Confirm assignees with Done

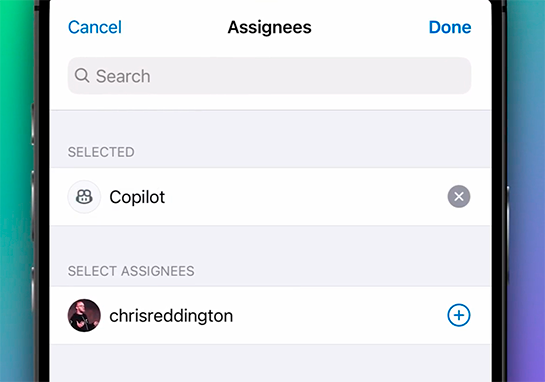450,27
